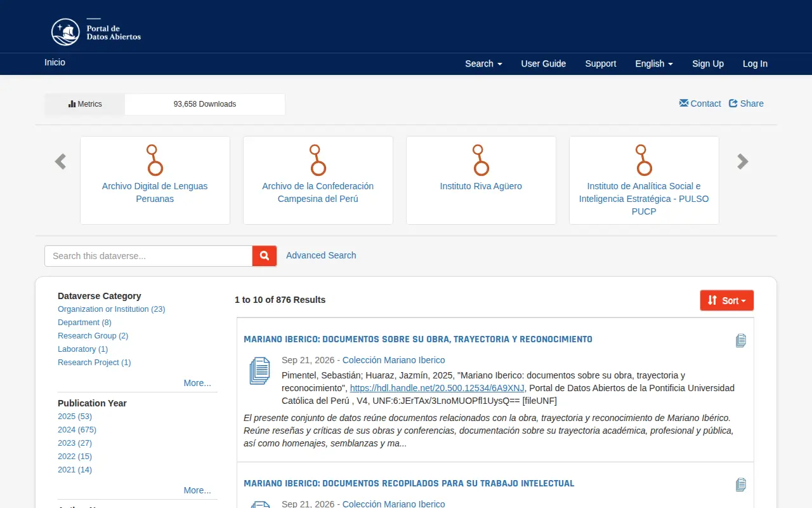The width and height of the screenshot is (812, 508).
Task: Focus the Search this dataverse field
Action: point(148,256)
